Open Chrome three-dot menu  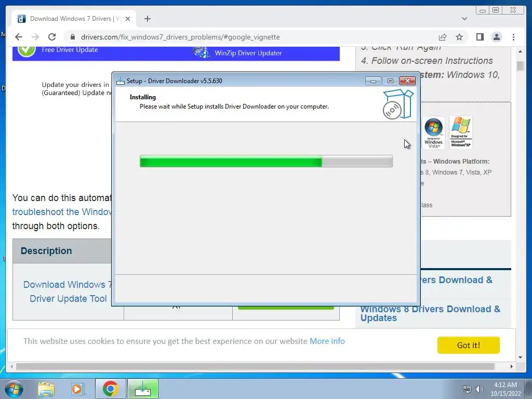[513, 37]
